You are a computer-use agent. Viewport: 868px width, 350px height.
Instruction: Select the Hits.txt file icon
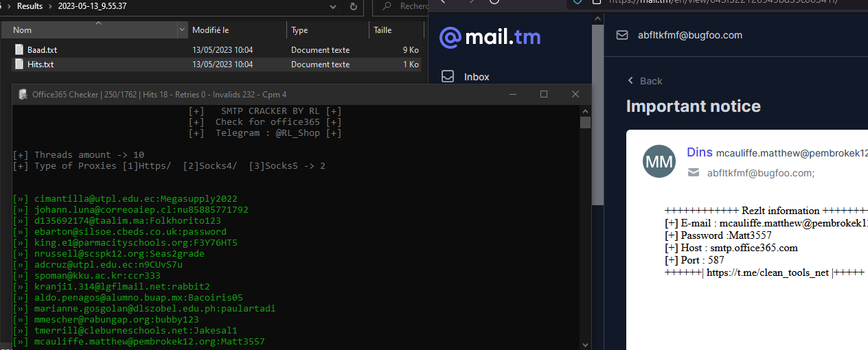(x=19, y=65)
